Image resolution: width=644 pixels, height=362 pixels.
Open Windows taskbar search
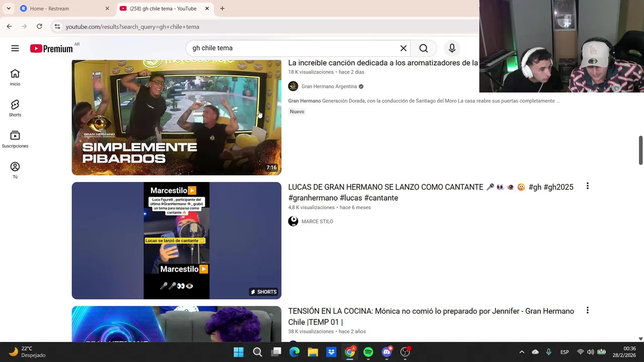pyautogui.click(x=258, y=352)
